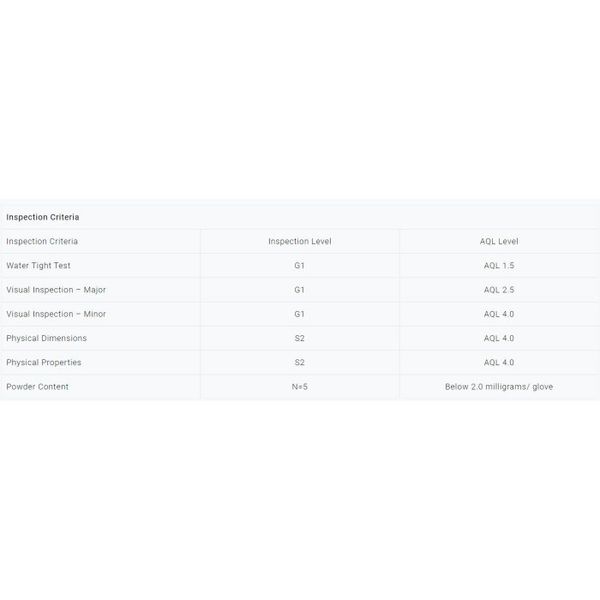Click the bold Inspection Criteria table title

(42, 217)
